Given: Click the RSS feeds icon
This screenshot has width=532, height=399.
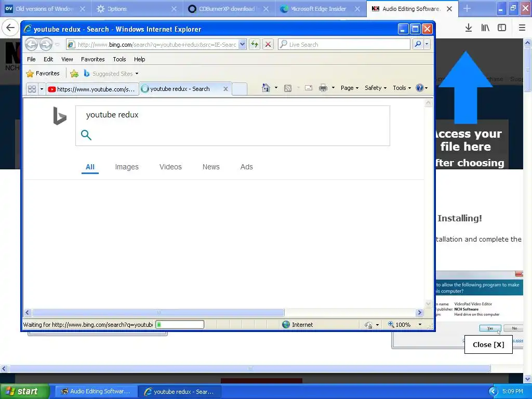Looking at the screenshot, I should pyautogui.click(x=288, y=88).
